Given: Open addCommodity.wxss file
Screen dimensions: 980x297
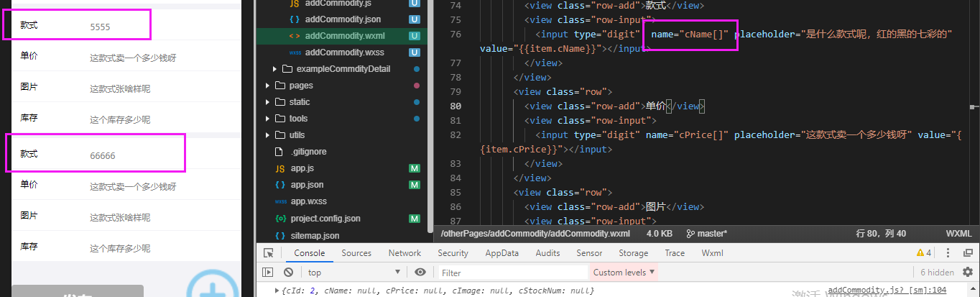Looking at the screenshot, I should [344, 52].
